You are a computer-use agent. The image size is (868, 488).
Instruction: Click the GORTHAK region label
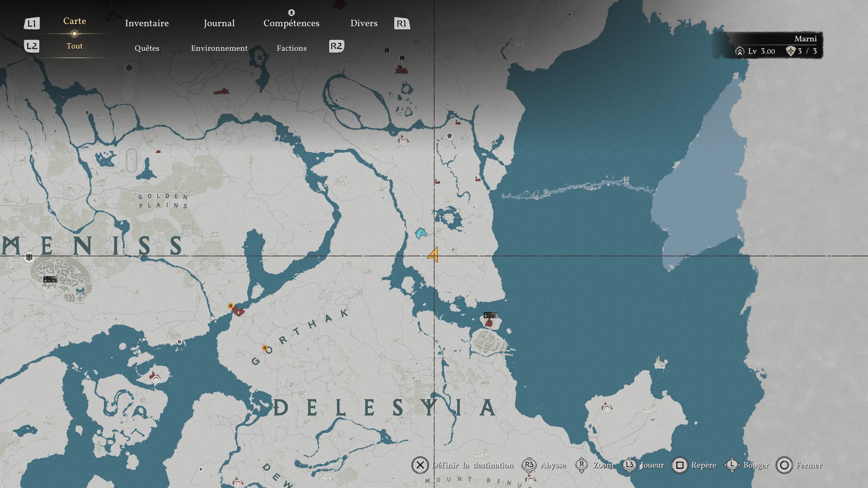point(300,337)
